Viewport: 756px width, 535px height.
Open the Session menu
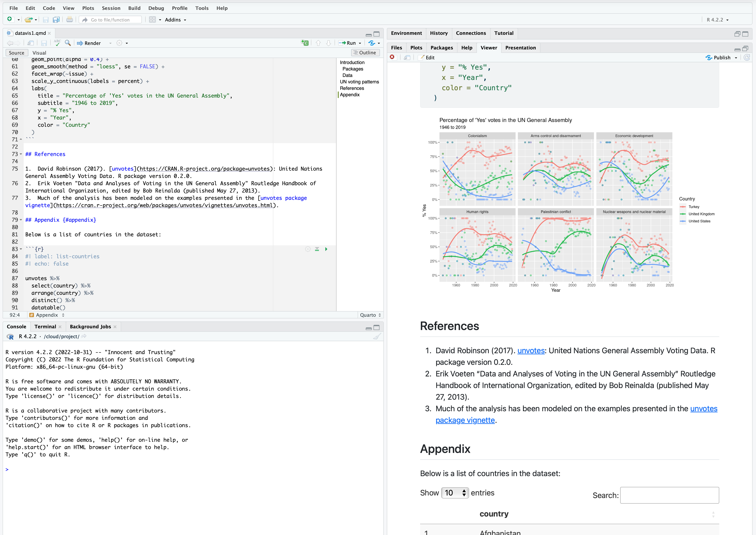click(x=111, y=8)
